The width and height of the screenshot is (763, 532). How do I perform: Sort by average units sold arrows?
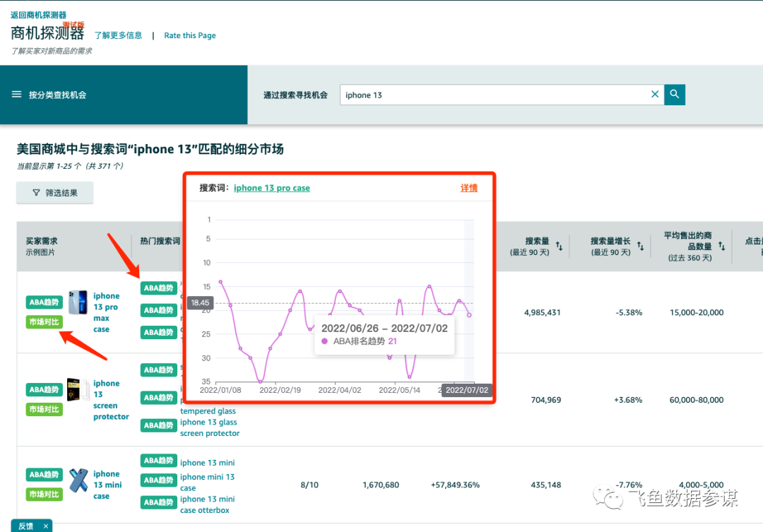721,247
